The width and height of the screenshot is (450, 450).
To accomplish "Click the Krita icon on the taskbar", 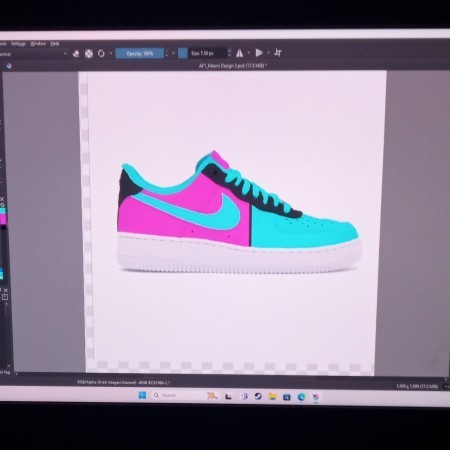I will tap(315, 397).
